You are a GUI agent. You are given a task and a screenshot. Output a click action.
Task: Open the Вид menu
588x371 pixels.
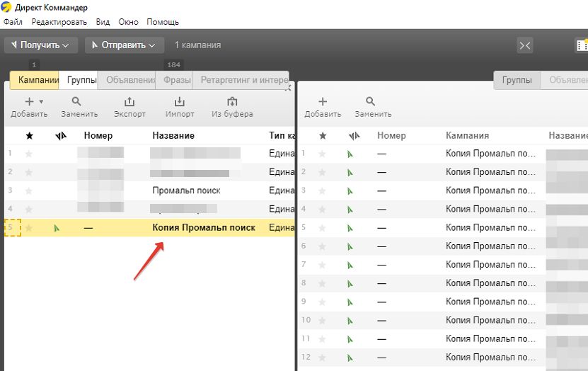[x=103, y=22]
